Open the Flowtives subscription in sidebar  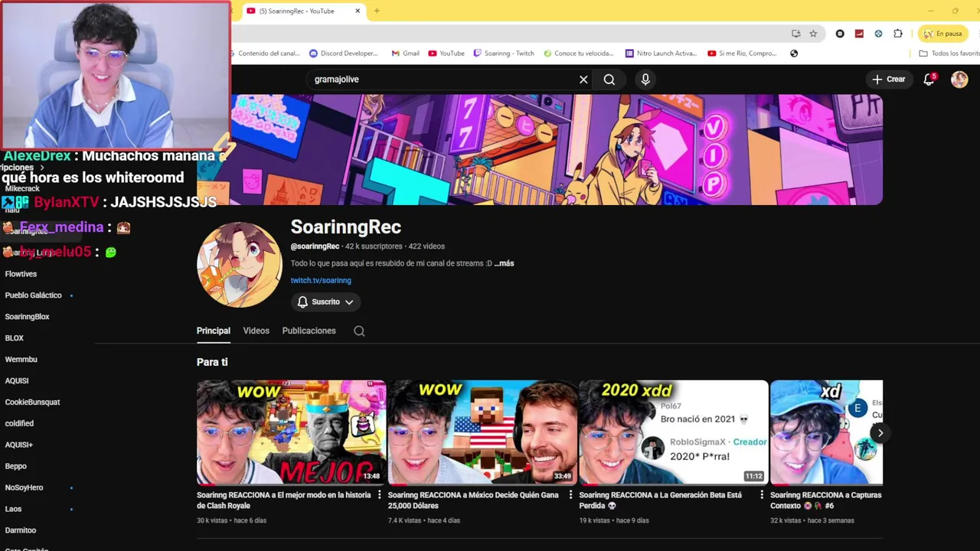(21, 274)
